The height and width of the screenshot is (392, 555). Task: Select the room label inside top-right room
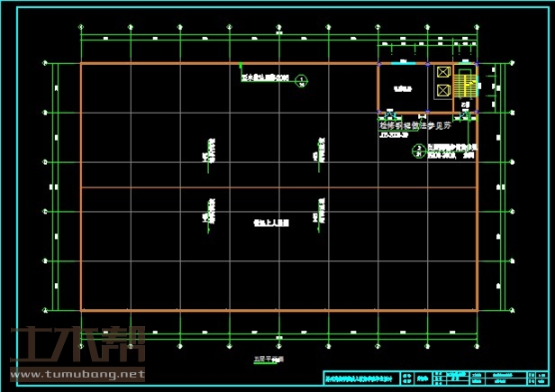click(401, 89)
